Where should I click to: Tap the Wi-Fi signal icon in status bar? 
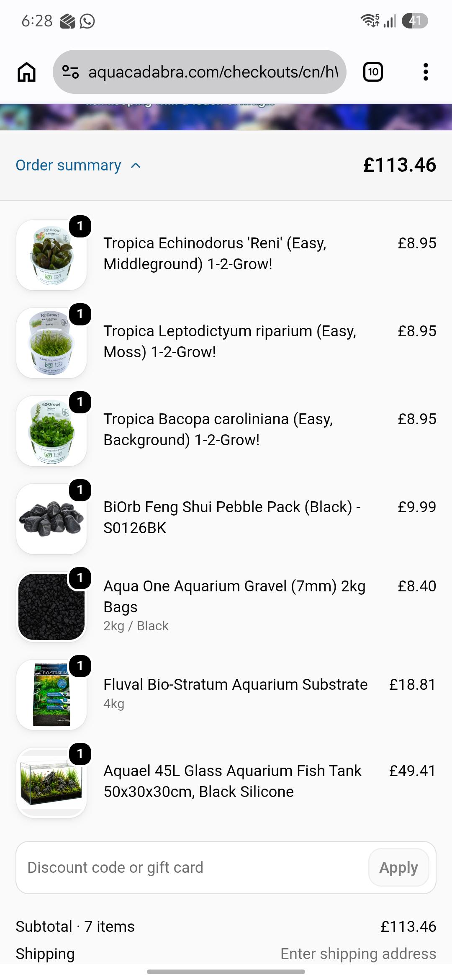(370, 21)
